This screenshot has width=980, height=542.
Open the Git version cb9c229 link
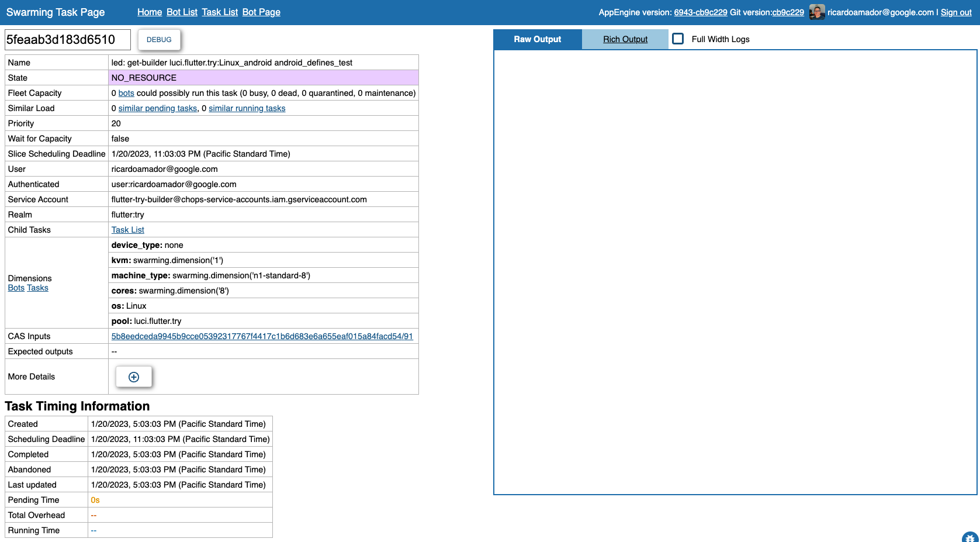pos(788,12)
